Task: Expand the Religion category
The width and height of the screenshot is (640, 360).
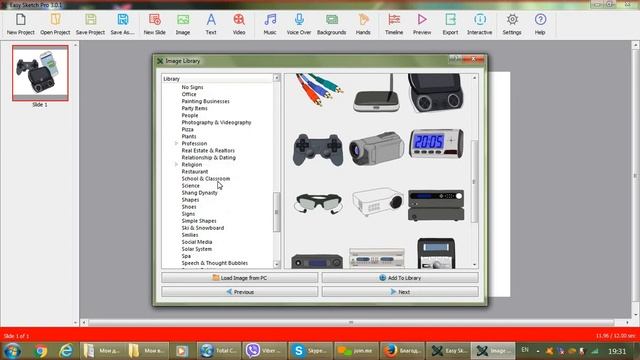Action: click(x=176, y=164)
